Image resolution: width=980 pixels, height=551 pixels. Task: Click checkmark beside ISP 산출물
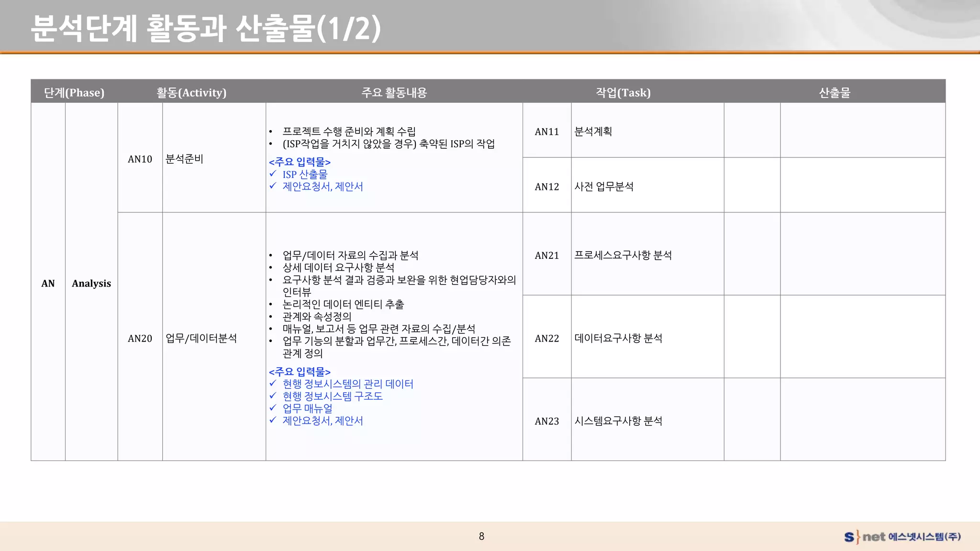coord(273,173)
